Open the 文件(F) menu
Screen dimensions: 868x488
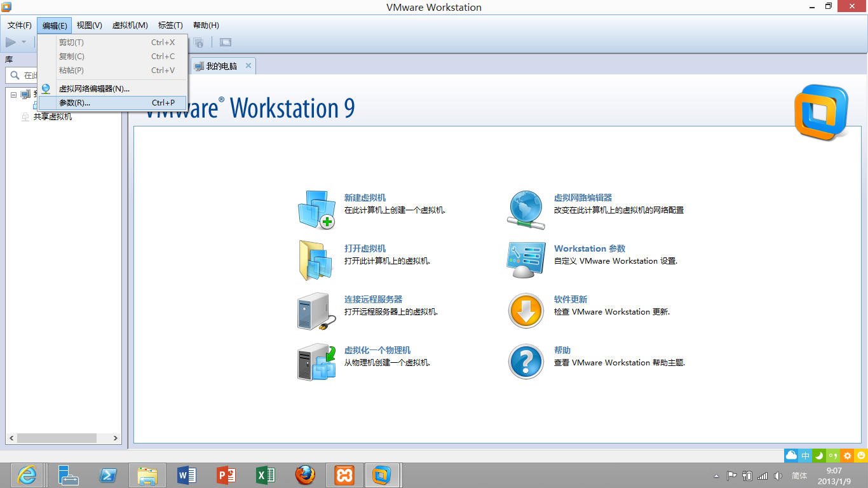click(x=20, y=25)
